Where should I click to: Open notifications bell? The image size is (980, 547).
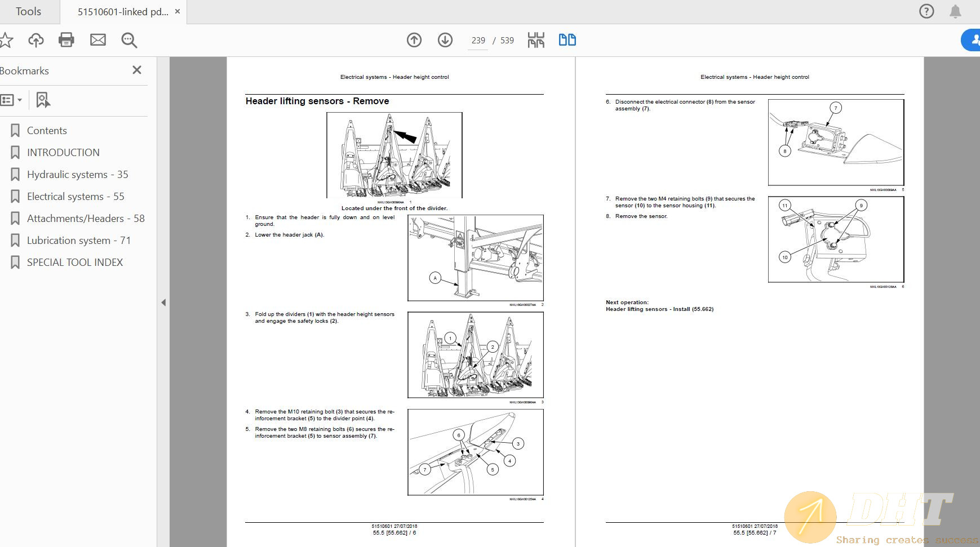click(955, 12)
